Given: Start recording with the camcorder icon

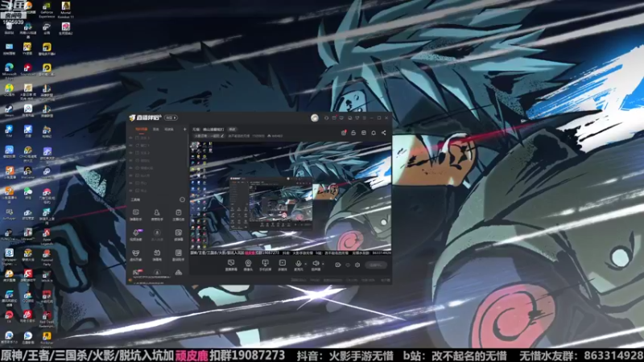Looking at the screenshot, I should click(337, 265).
